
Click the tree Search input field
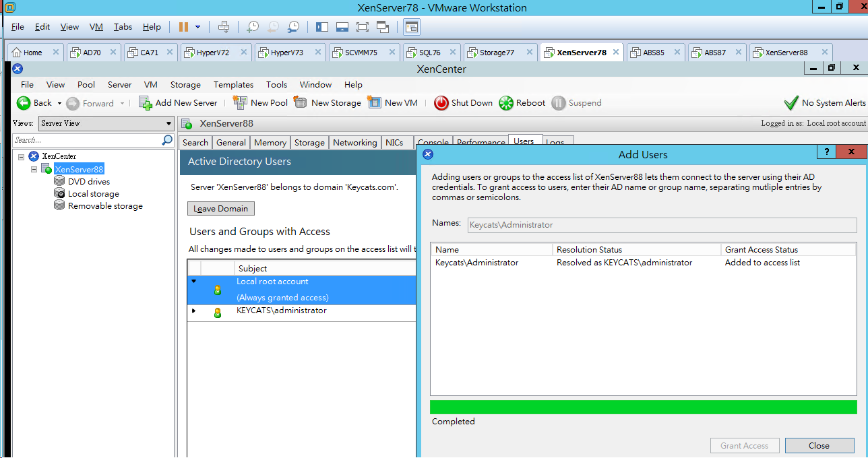click(87, 140)
